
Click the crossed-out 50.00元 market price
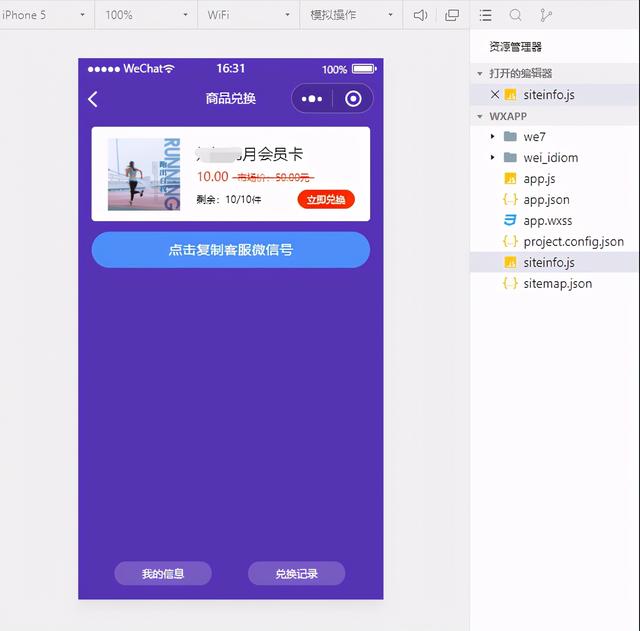[x=273, y=178]
